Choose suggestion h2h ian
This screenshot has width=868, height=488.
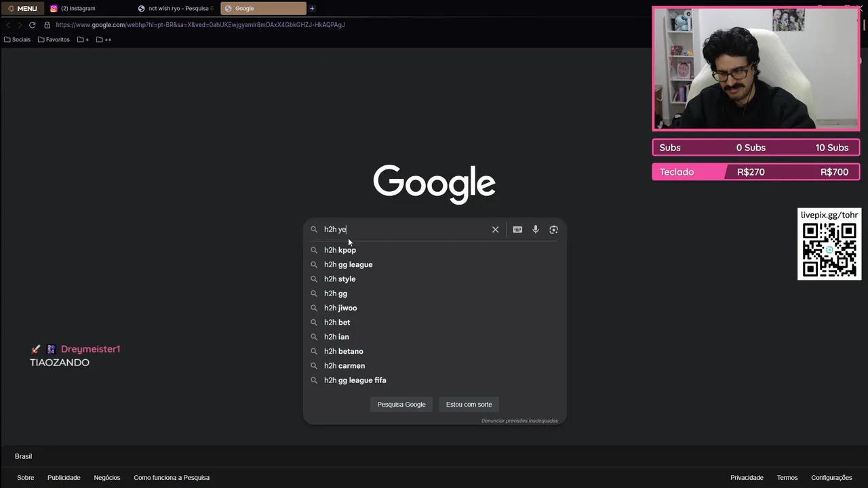434,337
